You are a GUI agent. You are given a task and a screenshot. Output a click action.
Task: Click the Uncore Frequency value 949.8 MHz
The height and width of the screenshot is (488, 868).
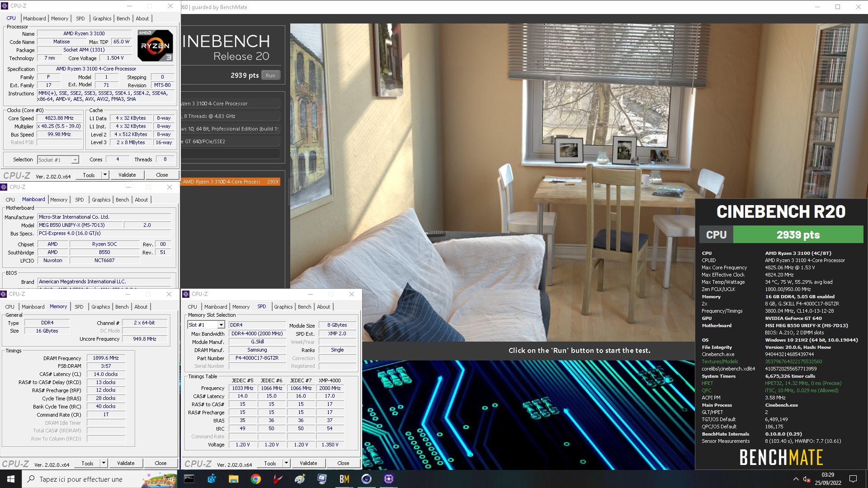pyautogui.click(x=145, y=339)
